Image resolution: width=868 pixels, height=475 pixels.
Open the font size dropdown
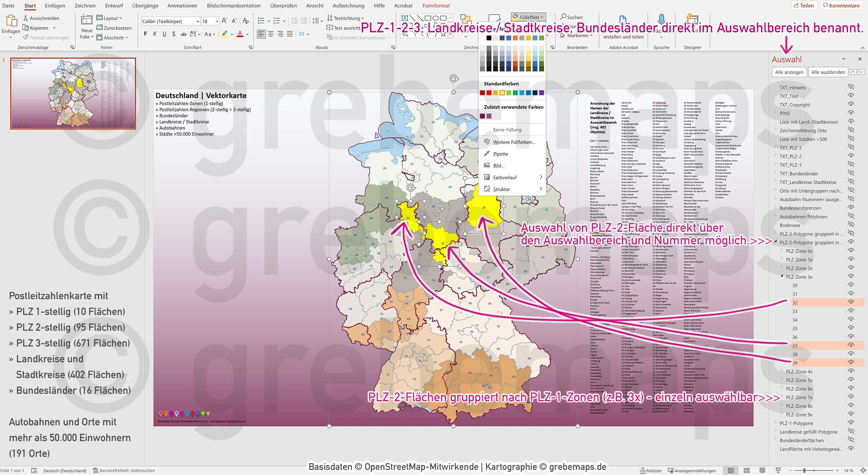click(x=216, y=21)
